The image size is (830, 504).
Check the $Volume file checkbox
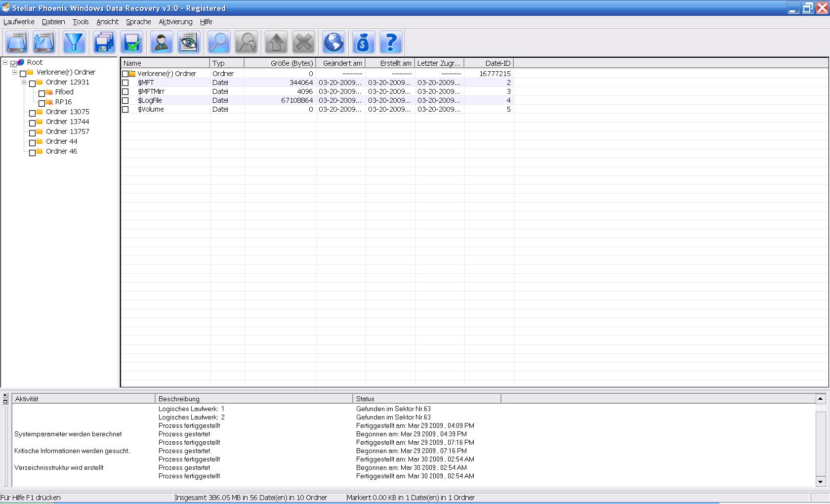tap(125, 110)
